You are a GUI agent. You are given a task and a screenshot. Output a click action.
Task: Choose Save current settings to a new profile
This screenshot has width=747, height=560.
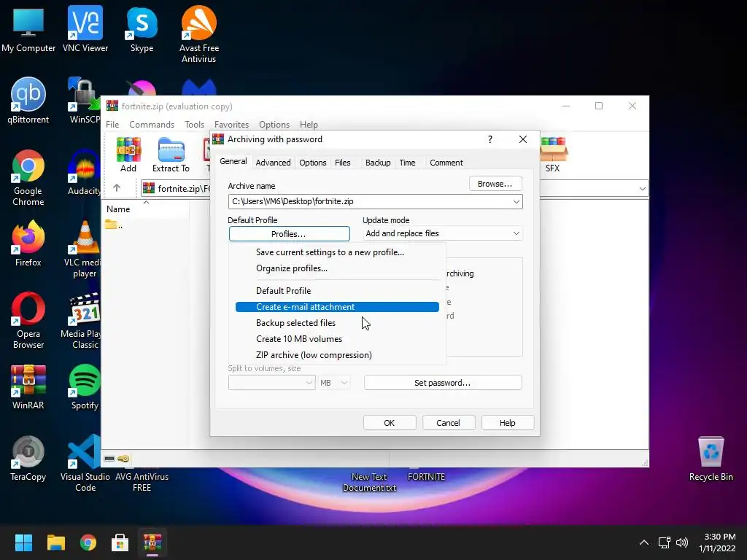[x=337, y=252]
